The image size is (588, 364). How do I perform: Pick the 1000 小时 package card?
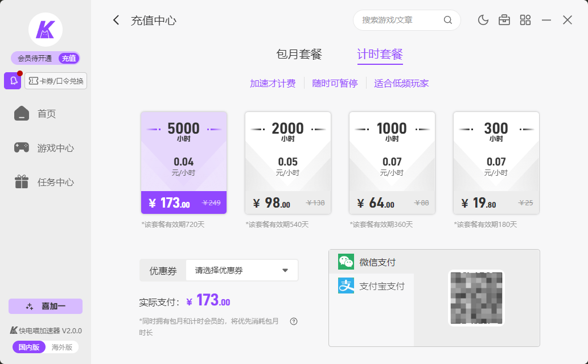click(392, 163)
